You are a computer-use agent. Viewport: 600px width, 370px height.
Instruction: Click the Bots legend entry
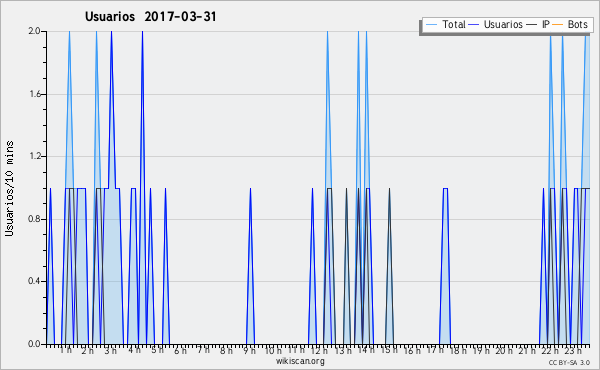click(x=570, y=24)
